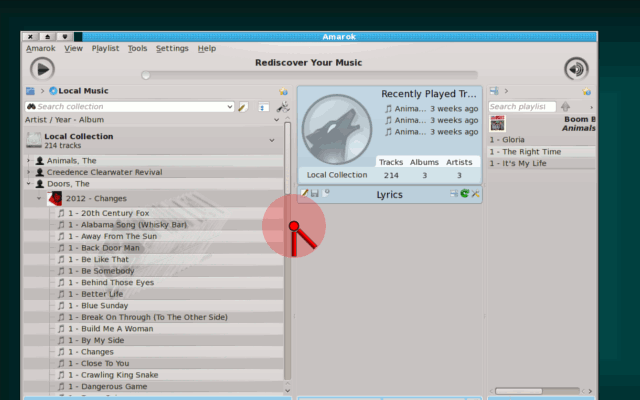Image resolution: width=640 pixels, height=400 pixels.
Task: Focus the Search playlist field
Action: tap(522, 107)
